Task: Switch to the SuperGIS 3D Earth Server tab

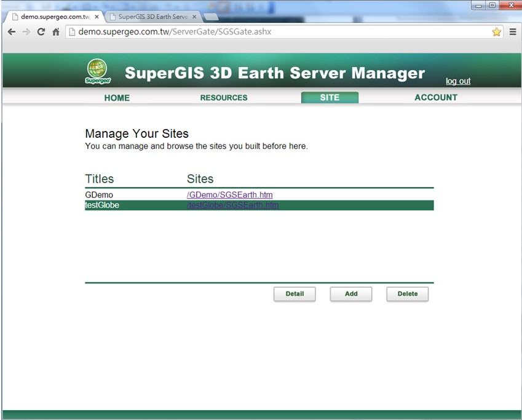Action: tap(153, 17)
